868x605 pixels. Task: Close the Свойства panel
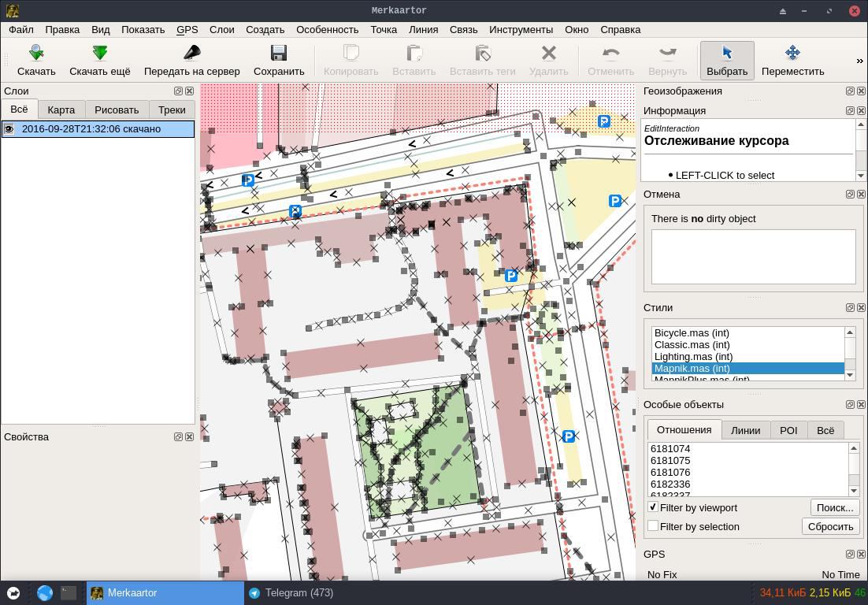pos(189,436)
